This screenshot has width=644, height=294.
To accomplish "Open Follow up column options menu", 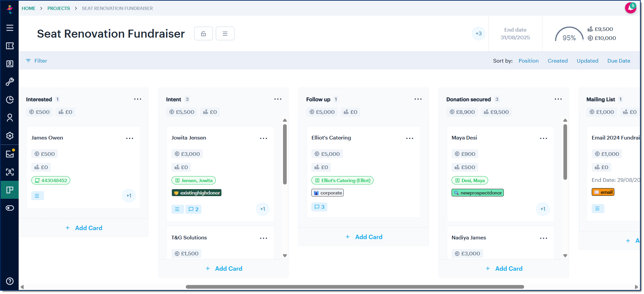I will coord(418,99).
